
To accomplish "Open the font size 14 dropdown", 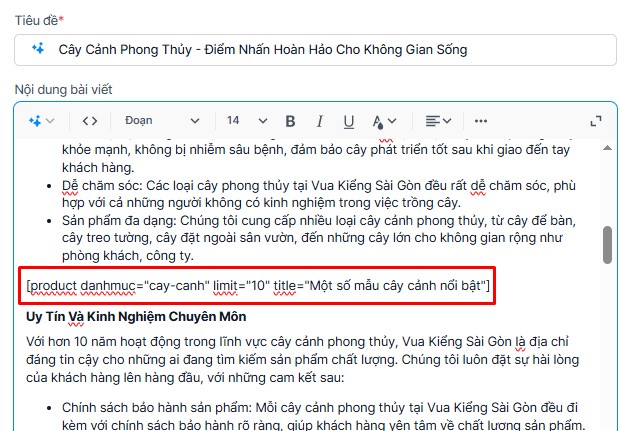I will click(x=247, y=121).
